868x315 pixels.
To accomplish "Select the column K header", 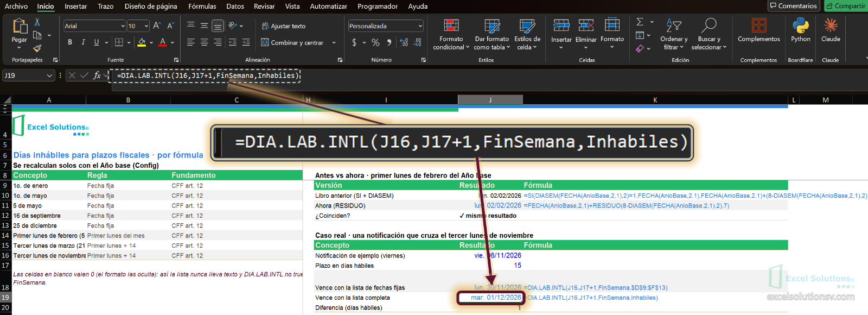I will (655, 100).
